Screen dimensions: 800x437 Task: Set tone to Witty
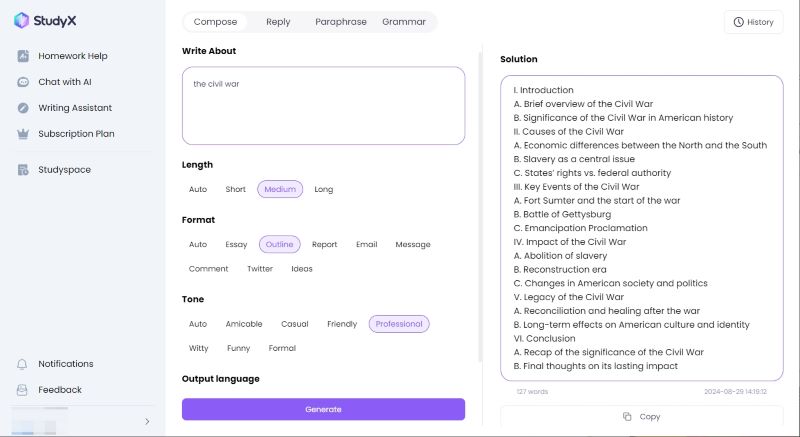pos(198,348)
